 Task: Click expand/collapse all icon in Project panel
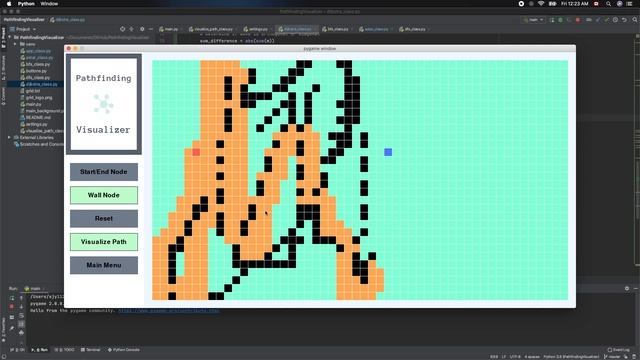coord(131,29)
